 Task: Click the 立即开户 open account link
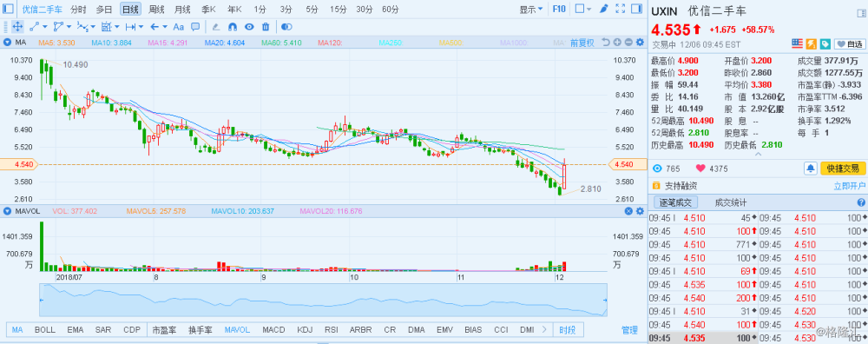(850, 185)
